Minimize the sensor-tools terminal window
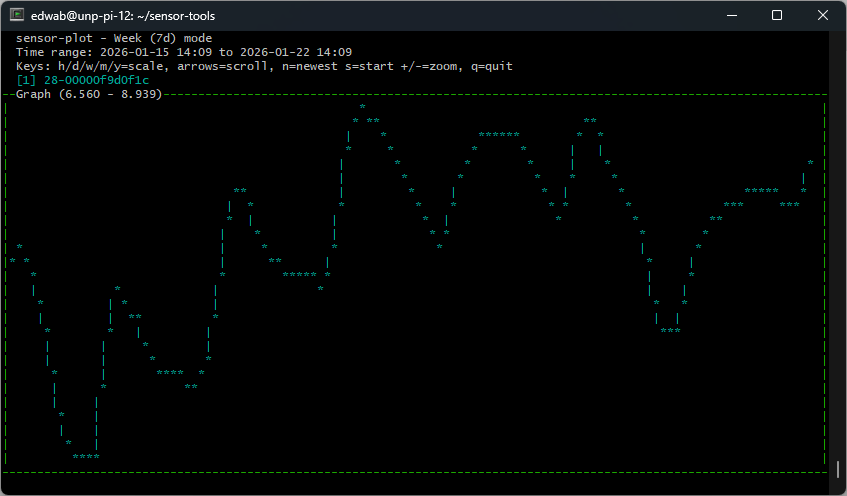Image resolution: width=847 pixels, height=496 pixels. click(x=732, y=15)
